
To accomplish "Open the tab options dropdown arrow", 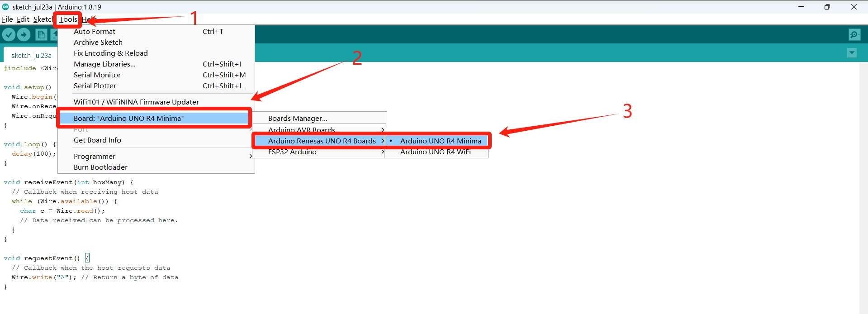I will click(x=852, y=53).
